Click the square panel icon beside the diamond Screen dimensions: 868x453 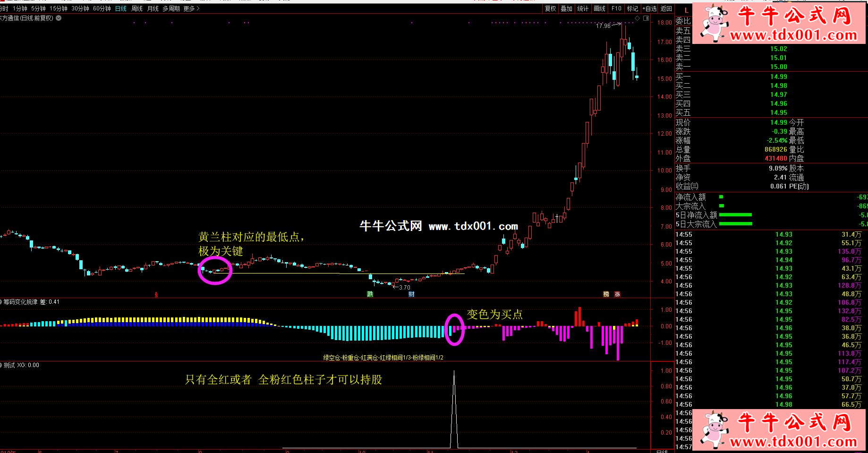pos(646,18)
